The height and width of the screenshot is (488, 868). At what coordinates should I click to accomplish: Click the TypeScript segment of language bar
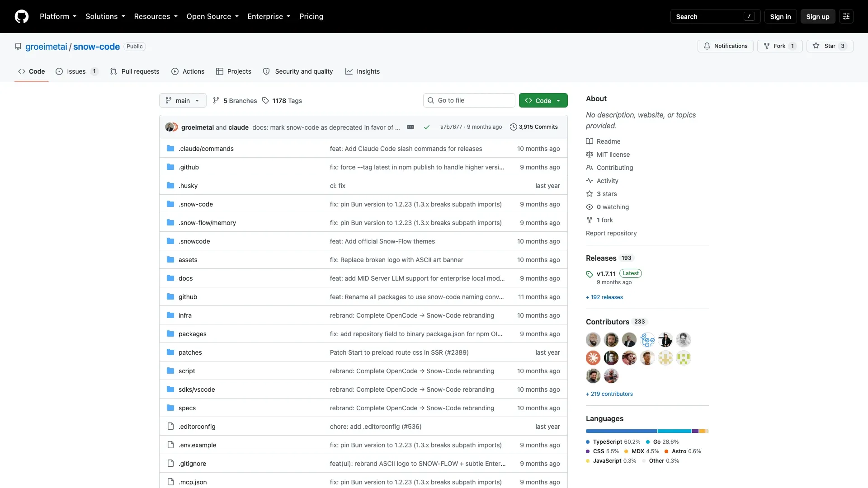[x=621, y=431]
